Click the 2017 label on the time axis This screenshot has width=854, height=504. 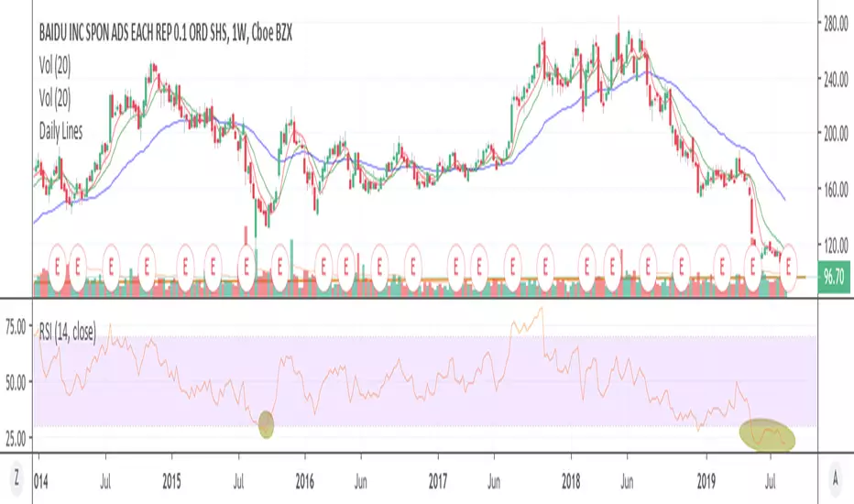pyautogui.click(x=438, y=482)
